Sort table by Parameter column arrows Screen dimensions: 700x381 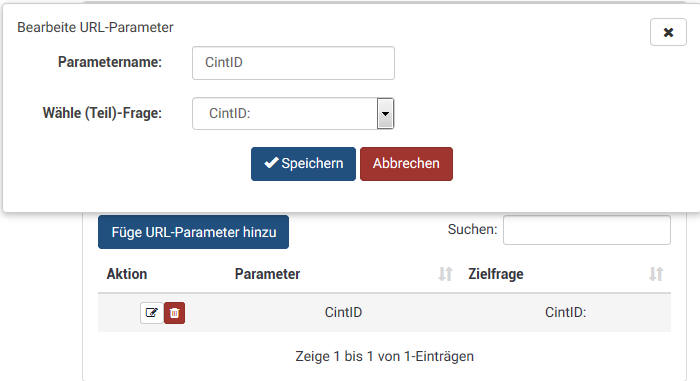coord(445,274)
